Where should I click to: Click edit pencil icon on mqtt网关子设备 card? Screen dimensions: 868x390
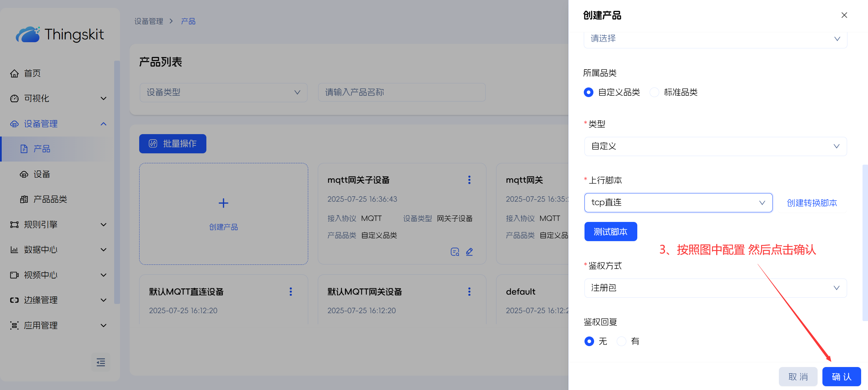469,252
